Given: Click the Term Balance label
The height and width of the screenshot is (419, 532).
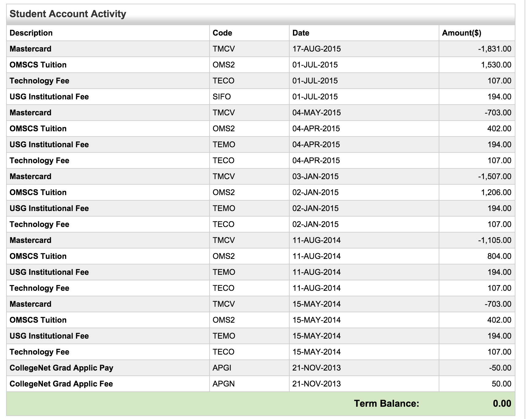Looking at the screenshot, I should (386, 403).
